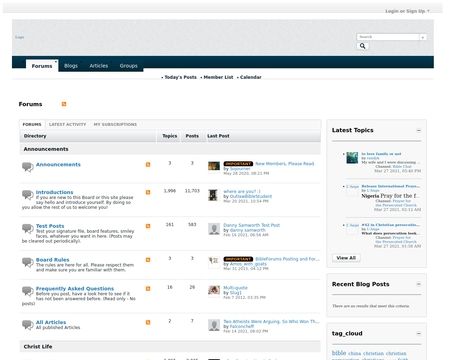The height and width of the screenshot is (360, 450).
Task: Click the Announcements category header bar
Action: point(170,149)
